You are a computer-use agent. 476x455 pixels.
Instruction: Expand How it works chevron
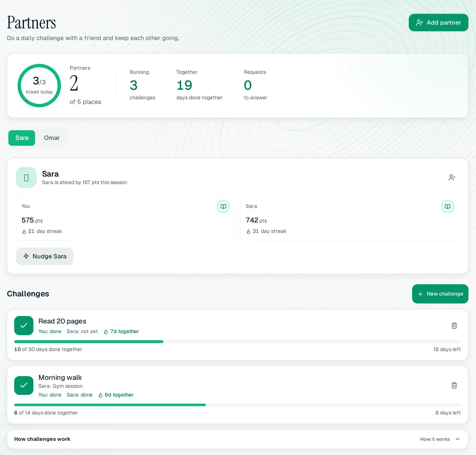coord(458,439)
